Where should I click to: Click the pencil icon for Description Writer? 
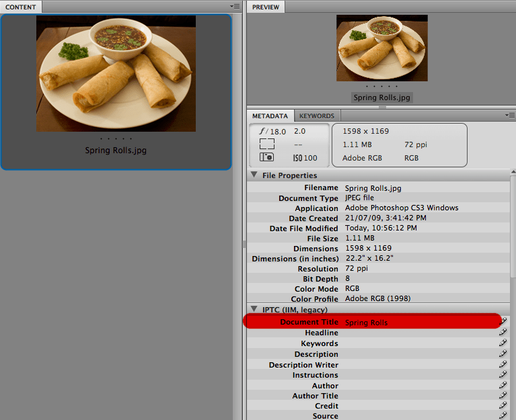pos(503,364)
